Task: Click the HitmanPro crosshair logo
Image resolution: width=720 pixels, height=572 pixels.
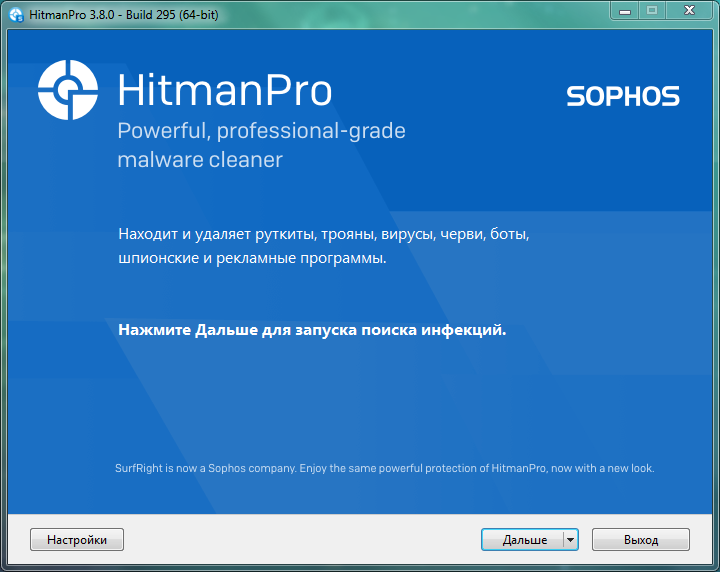Action: pos(68,90)
